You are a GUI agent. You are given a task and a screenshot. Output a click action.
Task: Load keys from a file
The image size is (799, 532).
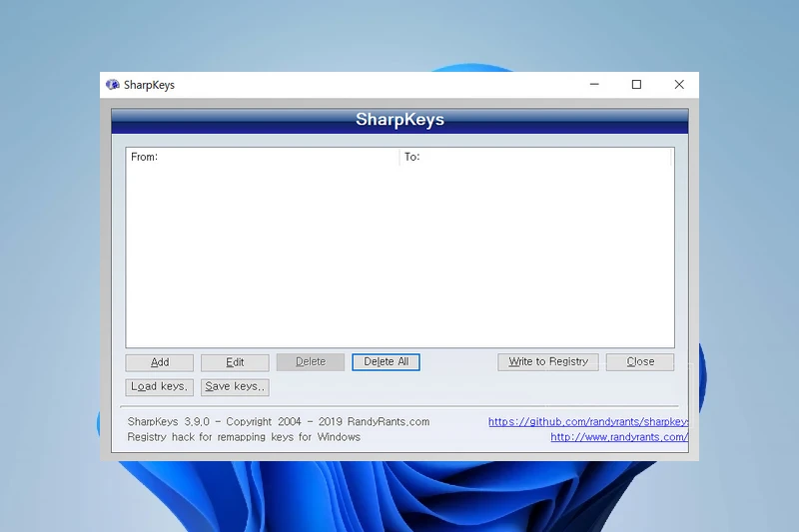160,387
